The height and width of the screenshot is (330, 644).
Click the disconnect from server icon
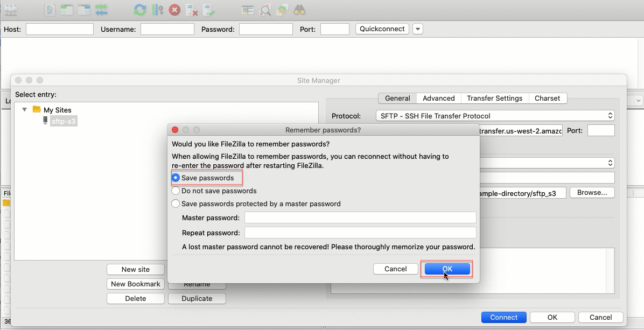(192, 10)
